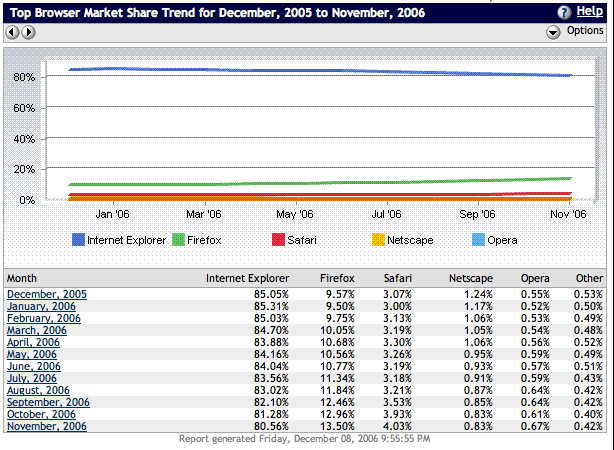Open the August, 2006 report link

[38, 390]
